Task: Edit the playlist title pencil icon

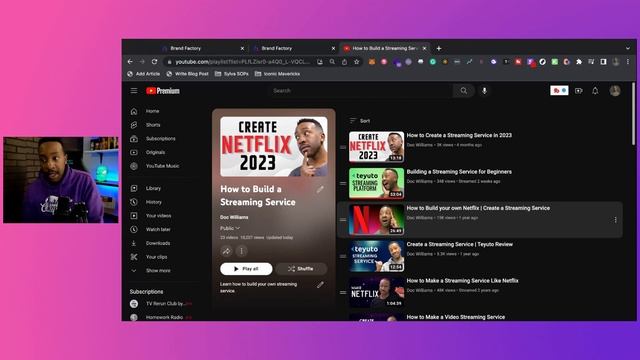Action: (x=320, y=189)
